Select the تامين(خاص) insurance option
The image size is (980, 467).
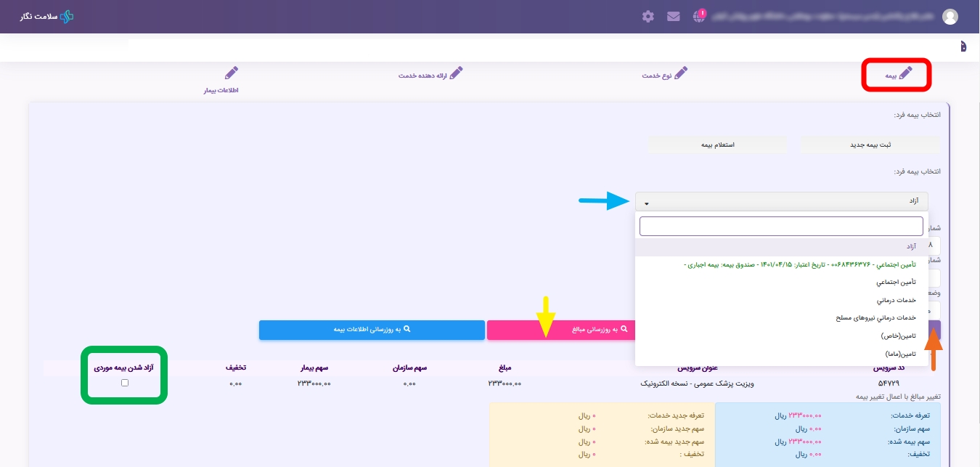[899, 336]
